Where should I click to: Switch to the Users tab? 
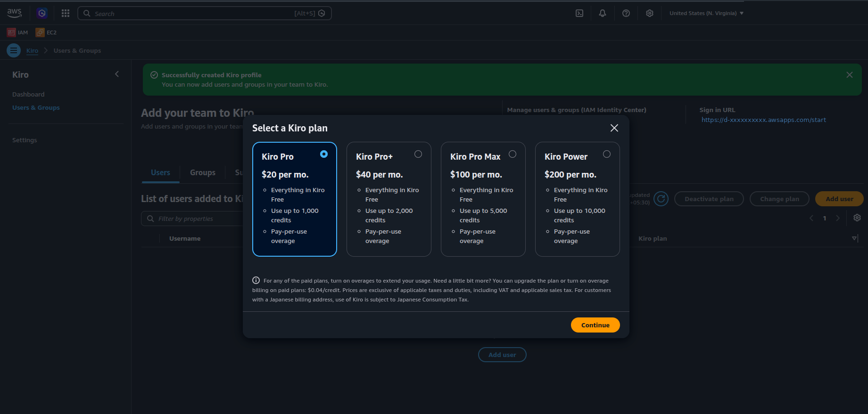(x=160, y=173)
